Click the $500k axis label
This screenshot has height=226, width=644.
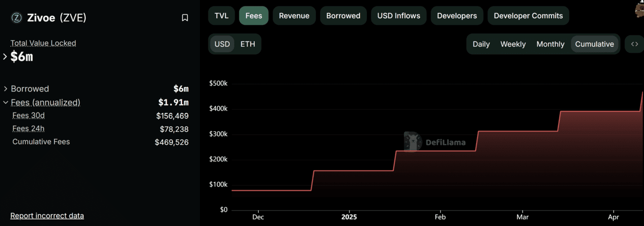(218, 84)
